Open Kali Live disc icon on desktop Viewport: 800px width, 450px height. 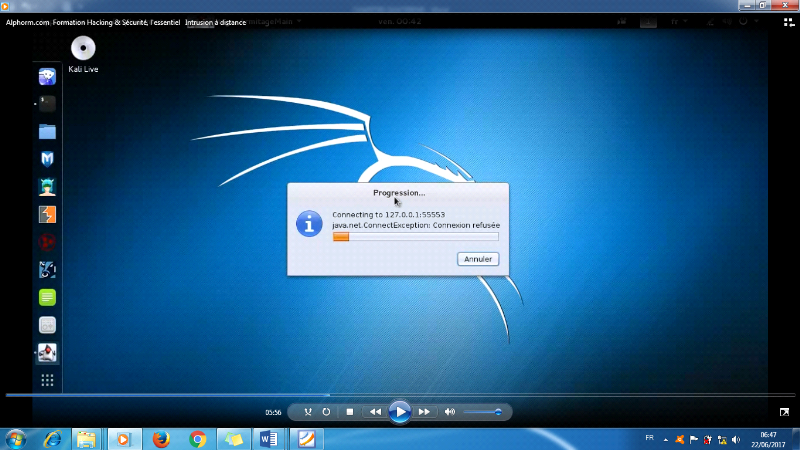(83, 49)
